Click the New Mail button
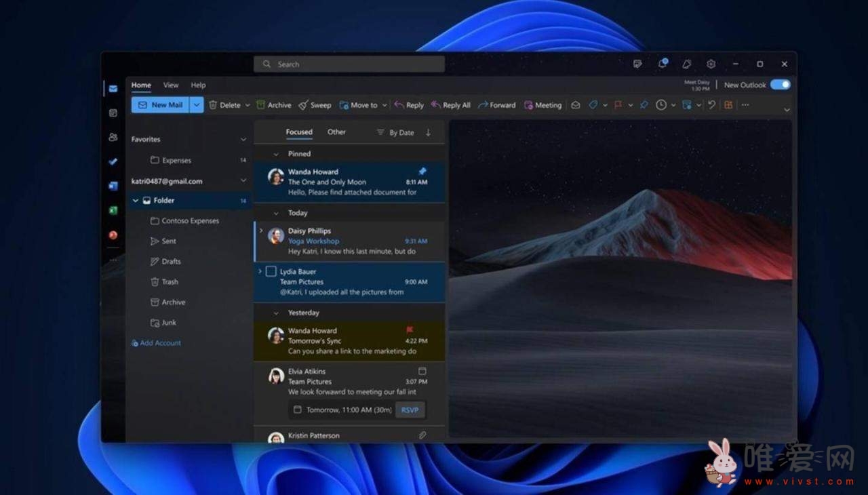The width and height of the screenshot is (868, 495). pos(161,105)
